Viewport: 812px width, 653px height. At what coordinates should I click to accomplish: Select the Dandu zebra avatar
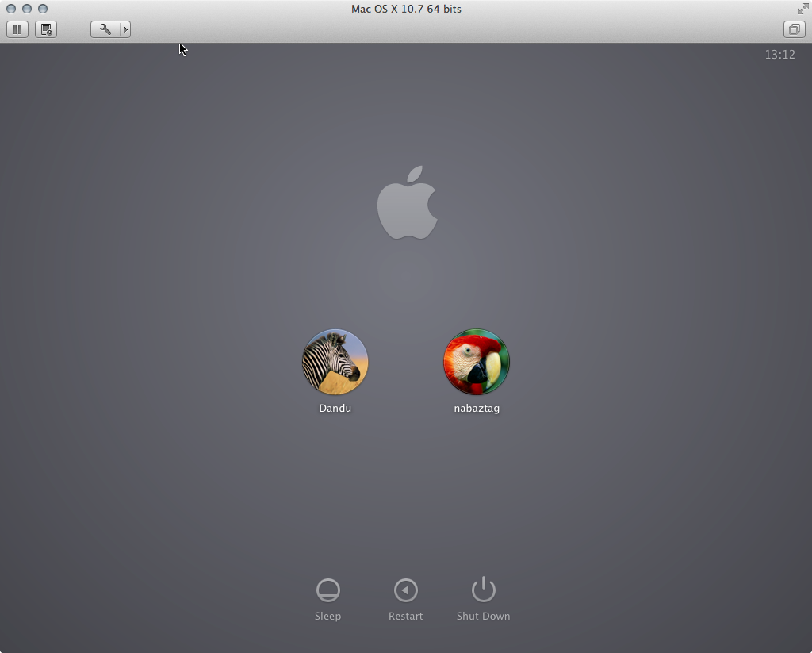(335, 362)
